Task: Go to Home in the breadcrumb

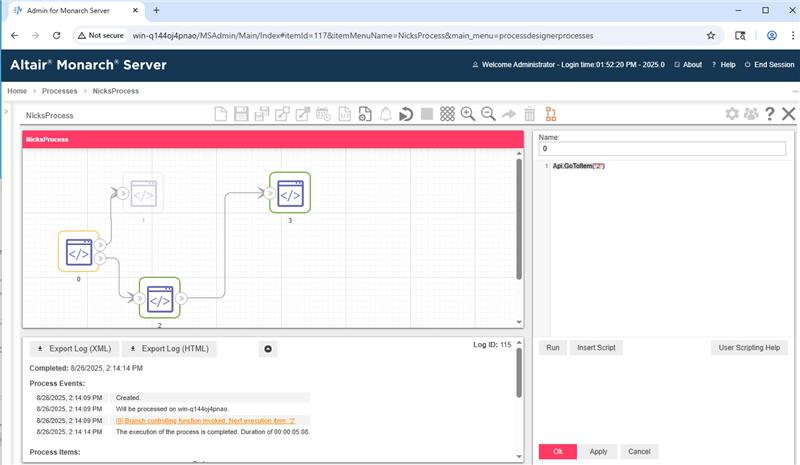Action: 17,91
